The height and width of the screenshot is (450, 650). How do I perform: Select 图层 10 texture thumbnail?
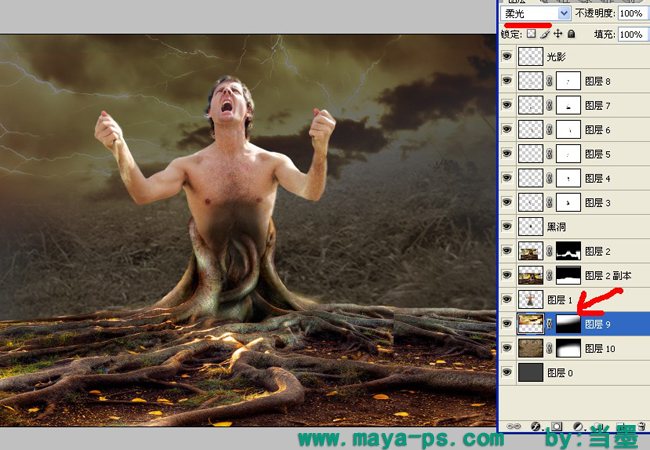click(x=531, y=348)
